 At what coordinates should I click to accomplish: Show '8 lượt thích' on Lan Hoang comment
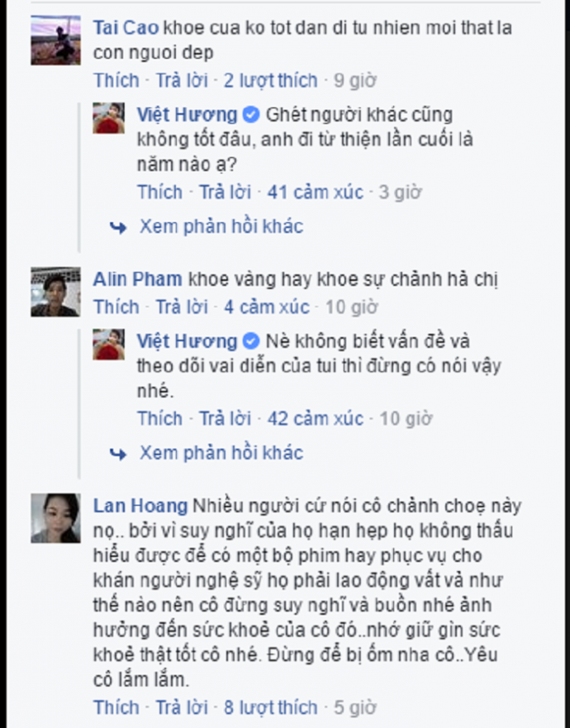[x=271, y=707]
